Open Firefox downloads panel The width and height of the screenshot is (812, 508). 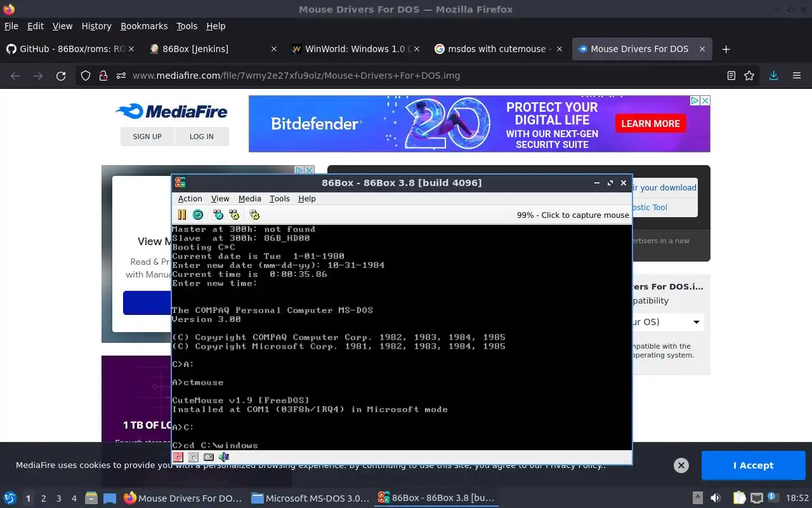pos(773,76)
